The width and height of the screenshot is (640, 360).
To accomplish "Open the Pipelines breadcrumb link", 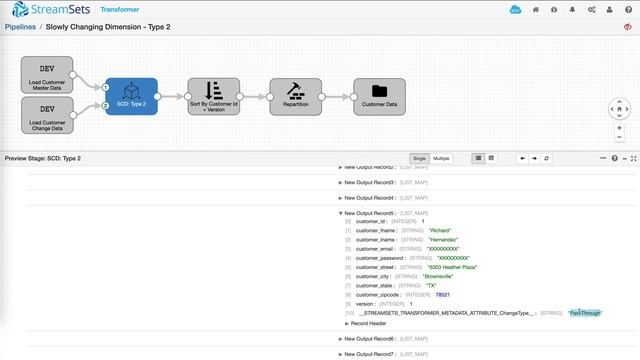I will [20, 27].
